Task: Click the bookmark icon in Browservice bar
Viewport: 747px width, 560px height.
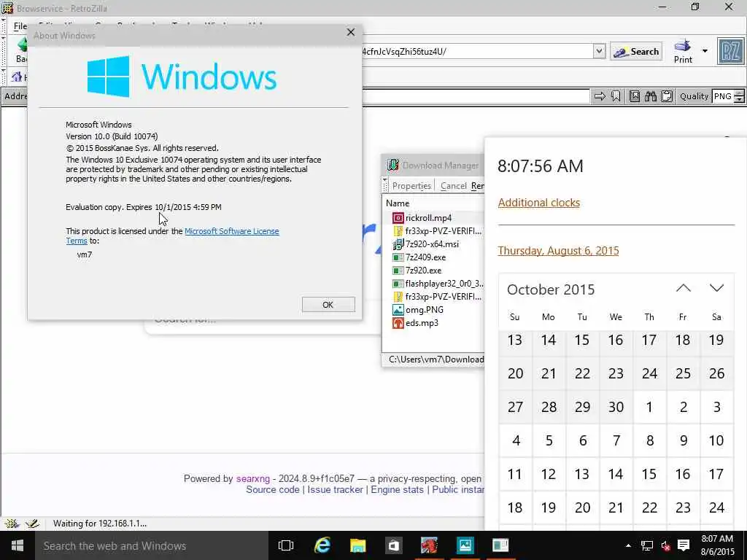Action: click(x=616, y=97)
